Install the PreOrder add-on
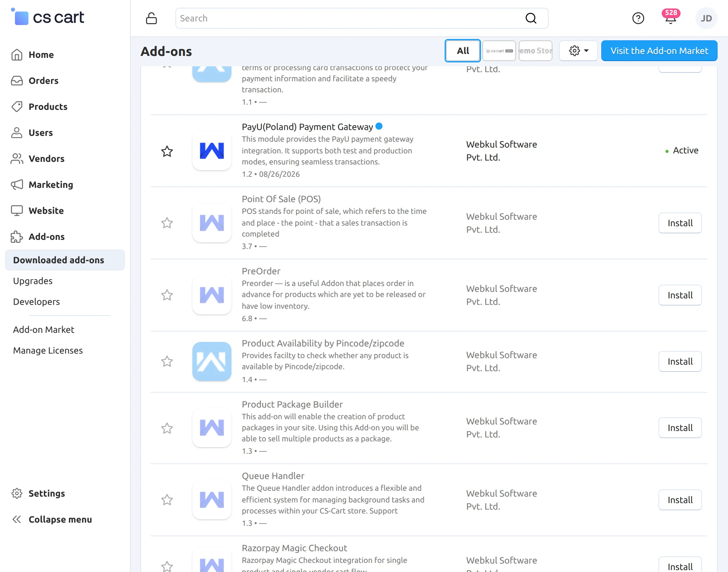The image size is (728, 572). [x=680, y=295]
